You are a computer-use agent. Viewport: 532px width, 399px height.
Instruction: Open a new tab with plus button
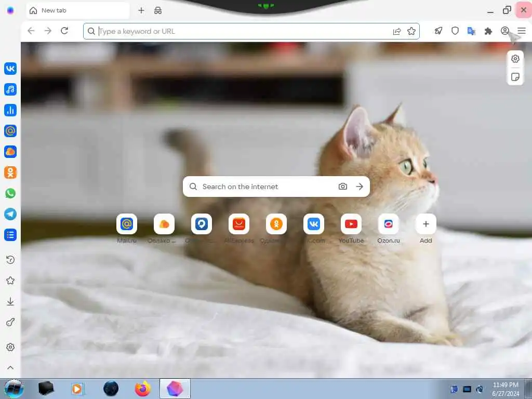tap(141, 10)
